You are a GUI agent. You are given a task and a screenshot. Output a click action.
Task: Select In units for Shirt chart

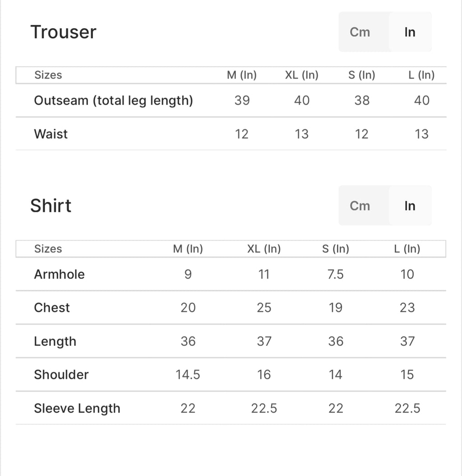pyautogui.click(x=410, y=206)
